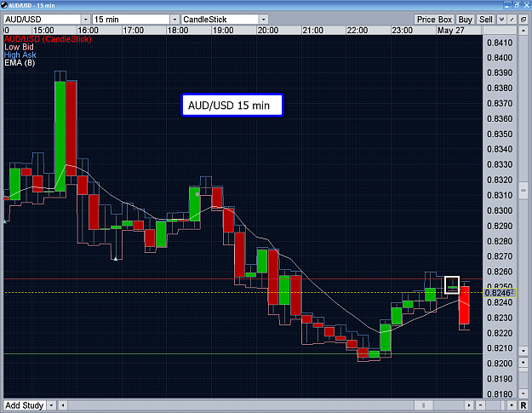The height and width of the screenshot is (413, 532).
Task: Click the AUD/USD symbol field
Action: [x=43, y=20]
